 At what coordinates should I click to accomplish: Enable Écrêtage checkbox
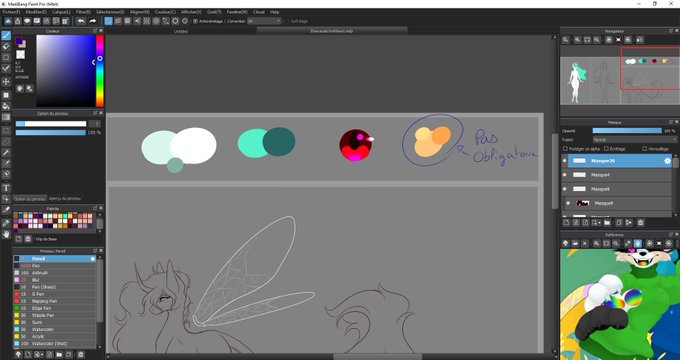coord(606,149)
